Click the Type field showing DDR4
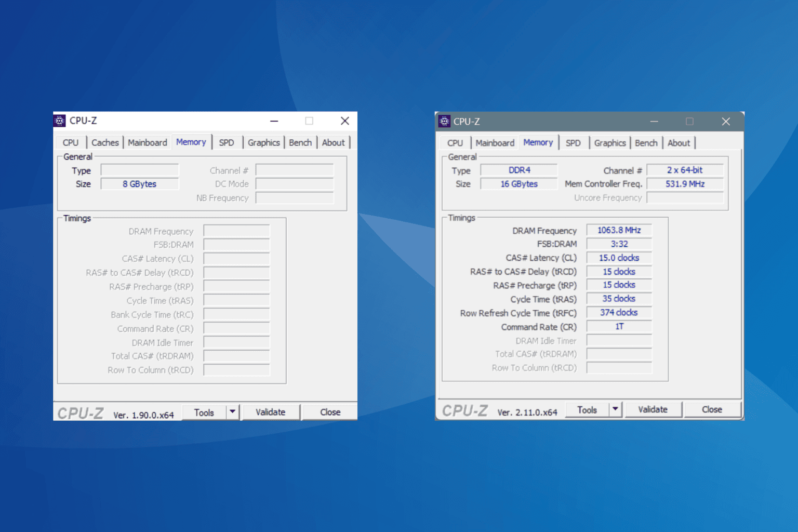Image resolution: width=798 pixels, height=532 pixels. tap(518, 169)
